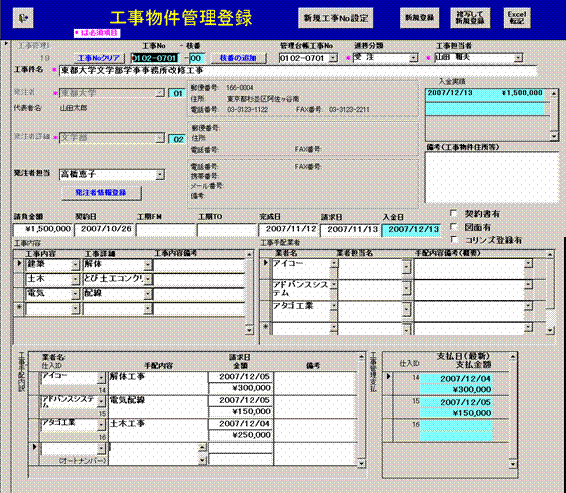The image size is (566, 493).
Task: Click the 発注者情報登録 button
Action: tap(101, 193)
